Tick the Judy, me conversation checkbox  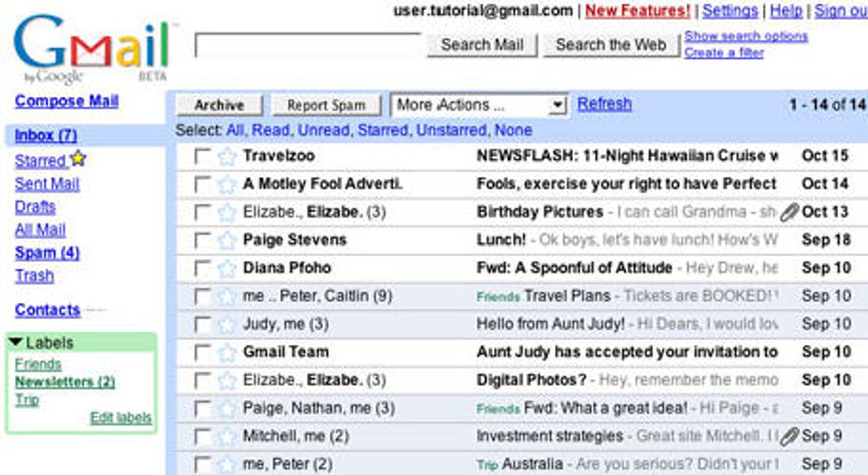(203, 324)
